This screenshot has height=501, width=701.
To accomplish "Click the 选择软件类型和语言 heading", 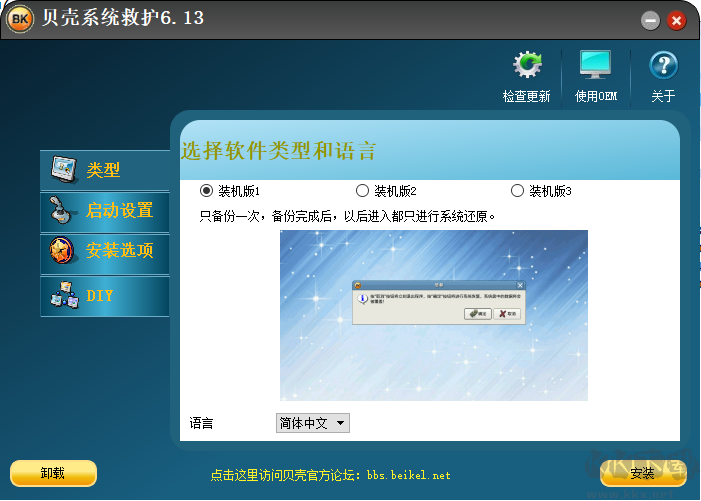I will coord(278,151).
